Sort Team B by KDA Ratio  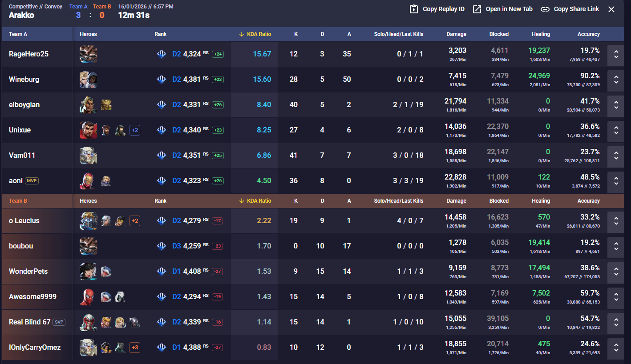pyautogui.click(x=255, y=201)
